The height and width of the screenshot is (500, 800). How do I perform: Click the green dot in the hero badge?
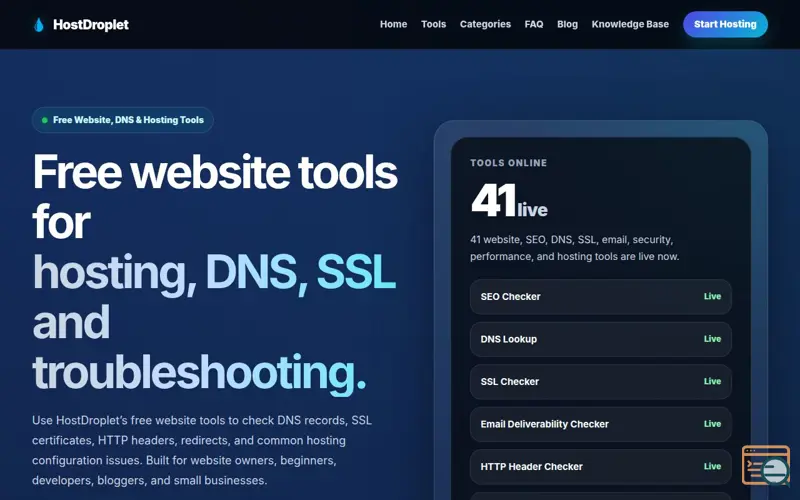(x=44, y=120)
